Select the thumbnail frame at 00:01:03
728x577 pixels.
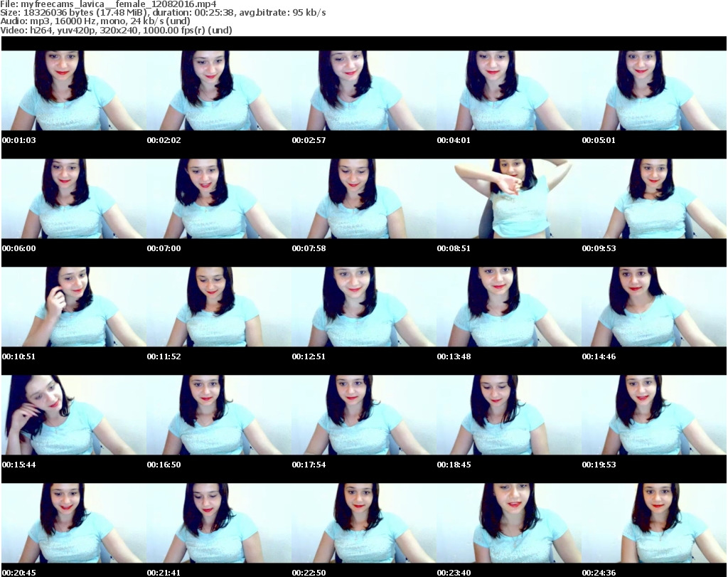coord(74,90)
